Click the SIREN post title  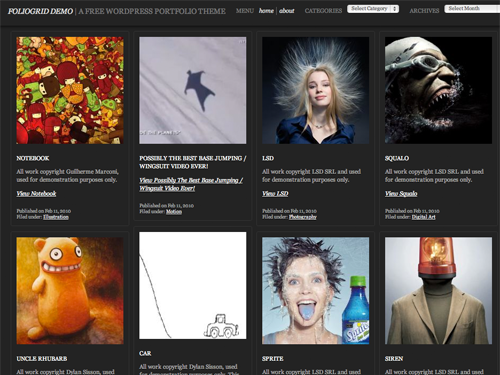point(394,359)
